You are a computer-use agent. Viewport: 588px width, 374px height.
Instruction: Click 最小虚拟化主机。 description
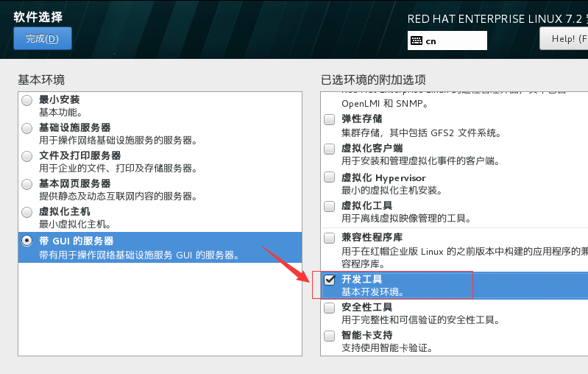[75, 225]
